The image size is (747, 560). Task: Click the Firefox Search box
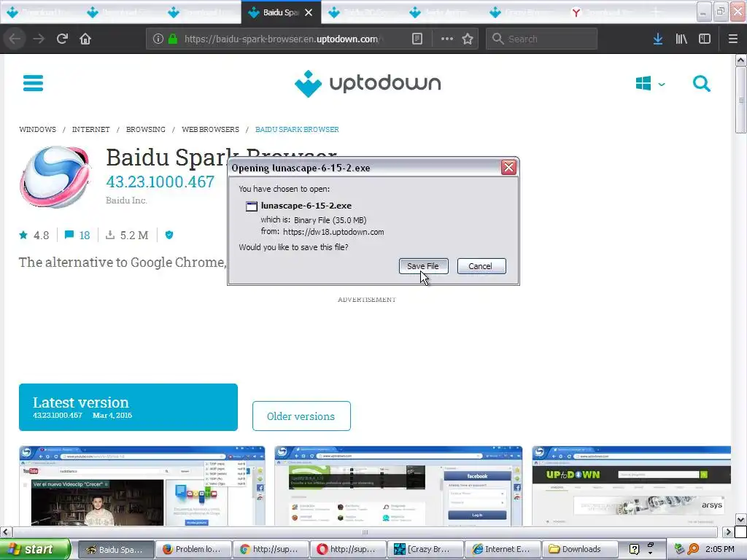click(542, 39)
